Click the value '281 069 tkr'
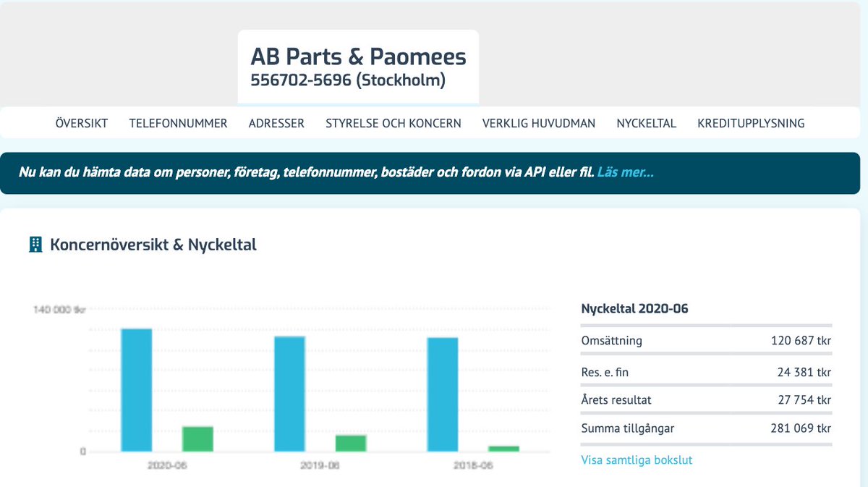The width and height of the screenshot is (868, 487). (801, 428)
